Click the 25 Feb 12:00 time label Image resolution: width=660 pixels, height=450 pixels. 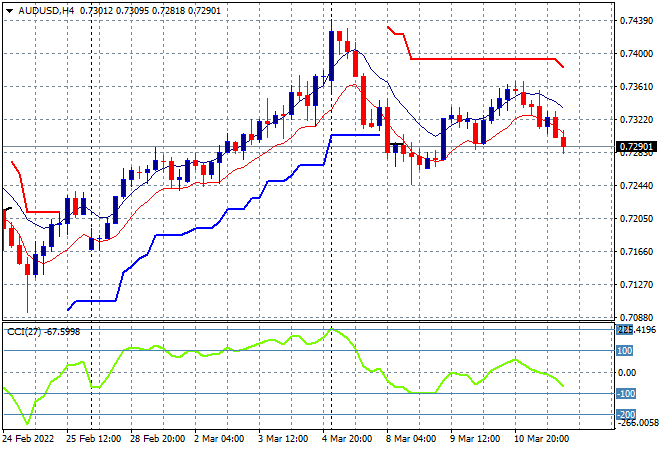(x=93, y=439)
